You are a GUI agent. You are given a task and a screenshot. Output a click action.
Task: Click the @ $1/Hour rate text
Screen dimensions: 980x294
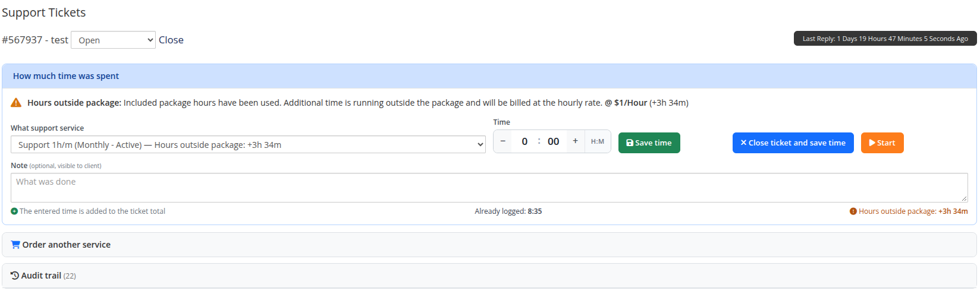tap(626, 103)
